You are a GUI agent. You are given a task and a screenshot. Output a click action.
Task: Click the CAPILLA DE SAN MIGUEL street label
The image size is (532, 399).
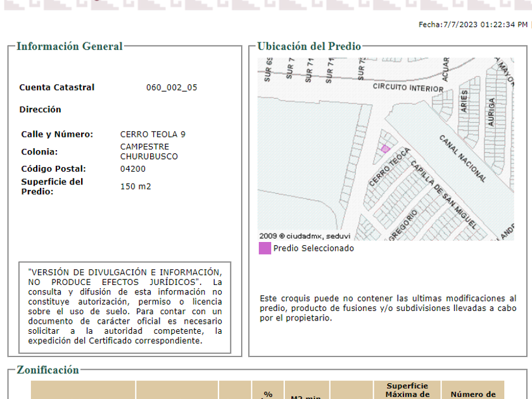[x=443, y=195]
